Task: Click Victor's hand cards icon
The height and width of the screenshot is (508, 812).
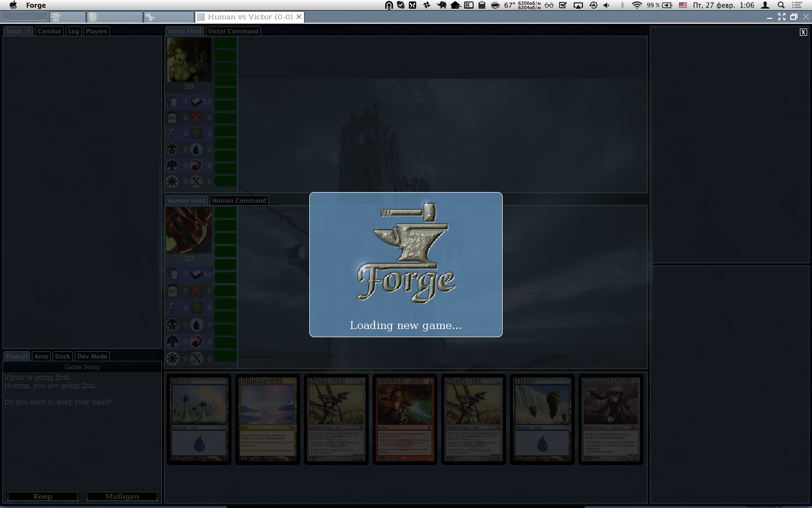Action: (173, 102)
